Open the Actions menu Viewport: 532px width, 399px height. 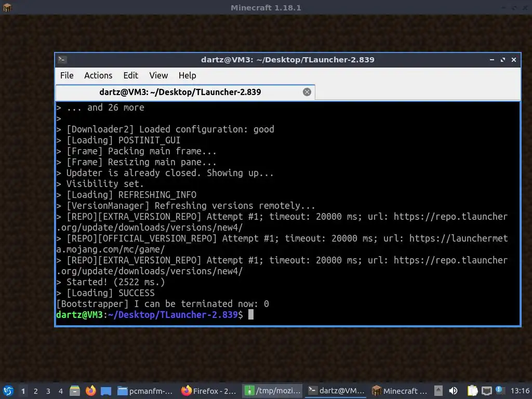98,75
